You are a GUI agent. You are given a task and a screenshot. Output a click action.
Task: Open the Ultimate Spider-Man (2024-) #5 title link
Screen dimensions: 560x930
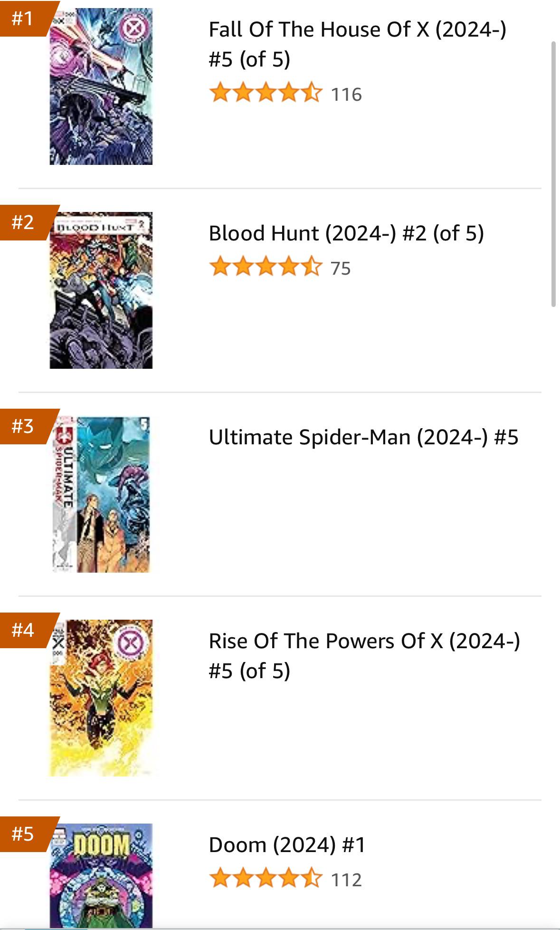[x=363, y=437]
